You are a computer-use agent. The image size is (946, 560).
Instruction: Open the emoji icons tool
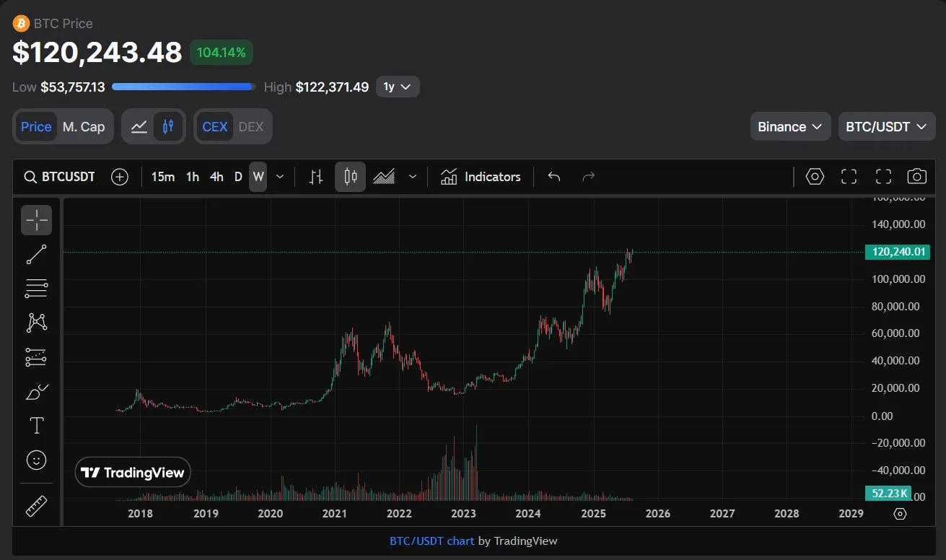[x=36, y=460]
